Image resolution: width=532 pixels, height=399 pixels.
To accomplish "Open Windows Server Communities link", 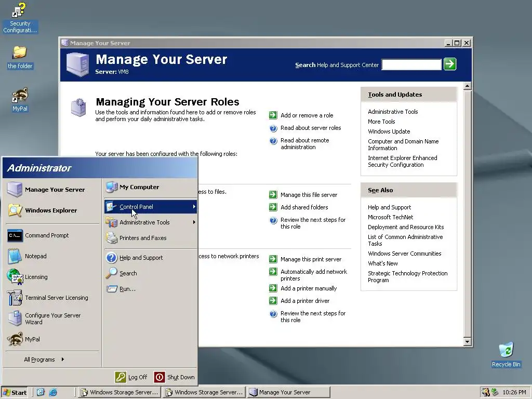I will point(404,254).
